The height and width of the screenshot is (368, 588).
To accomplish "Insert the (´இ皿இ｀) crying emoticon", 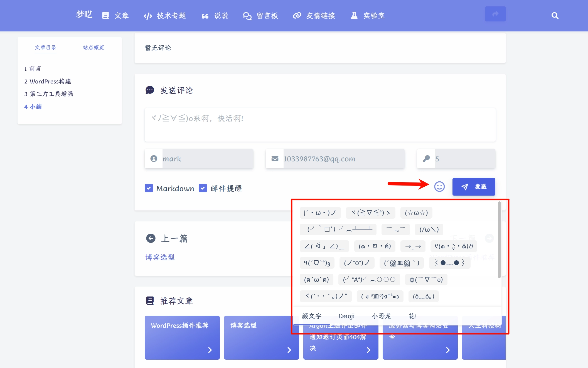I will click(402, 263).
